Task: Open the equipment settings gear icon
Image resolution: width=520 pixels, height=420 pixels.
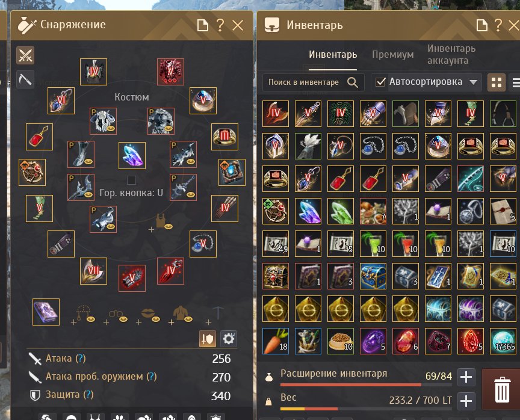Action: pyautogui.click(x=229, y=339)
